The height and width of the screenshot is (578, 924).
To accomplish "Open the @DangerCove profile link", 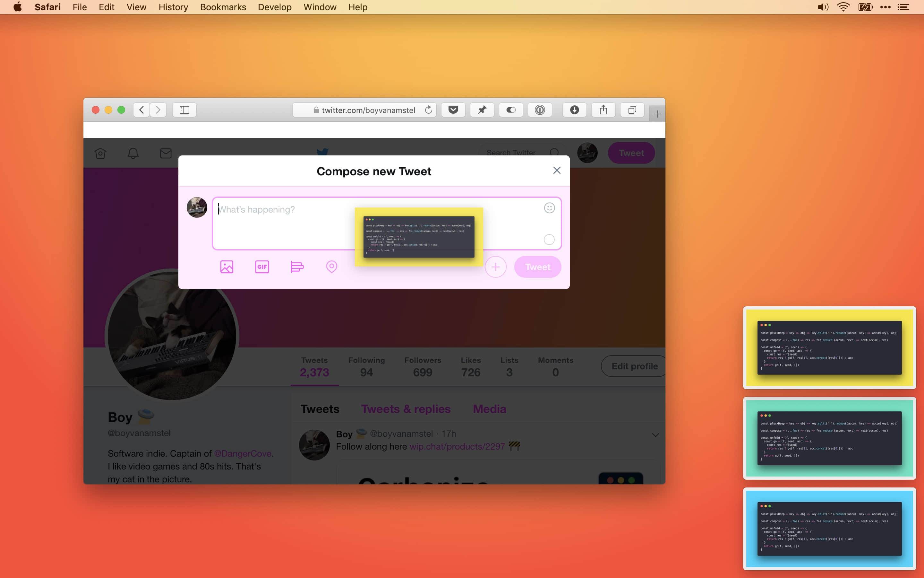I will pyautogui.click(x=243, y=454).
